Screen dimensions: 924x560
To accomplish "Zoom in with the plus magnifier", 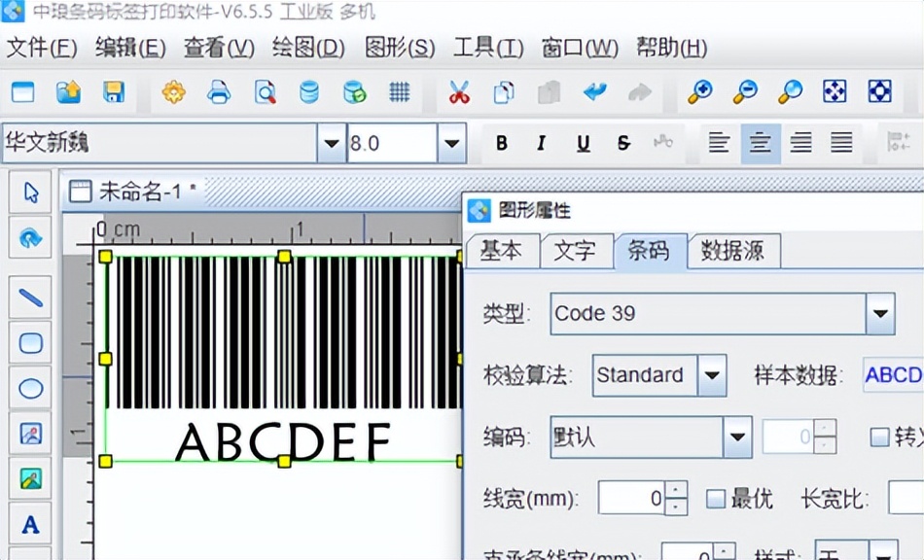I will [x=700, y=91].
